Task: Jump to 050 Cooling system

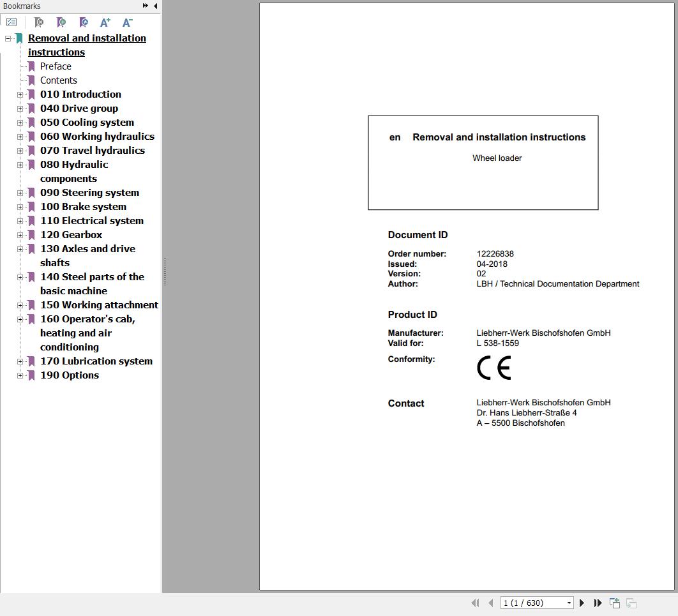Action: coord(87,123)
